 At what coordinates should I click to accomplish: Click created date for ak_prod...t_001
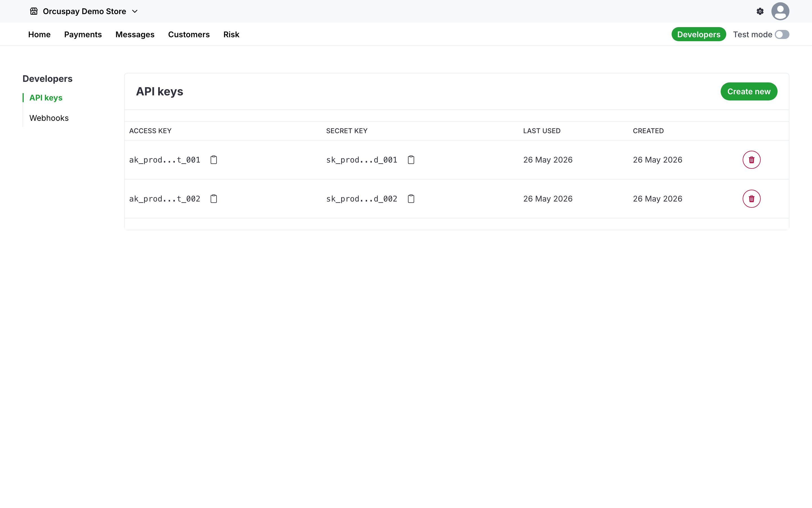click(x=658, y=160)
